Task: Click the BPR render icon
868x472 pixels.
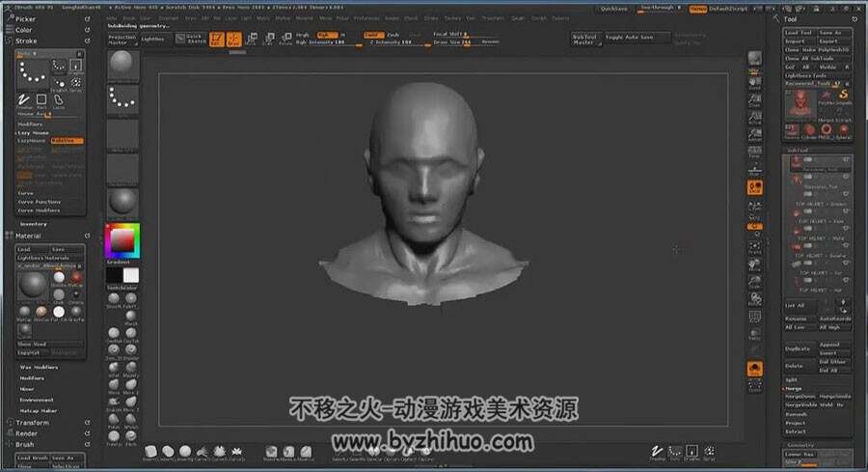Action: point(754,59)
